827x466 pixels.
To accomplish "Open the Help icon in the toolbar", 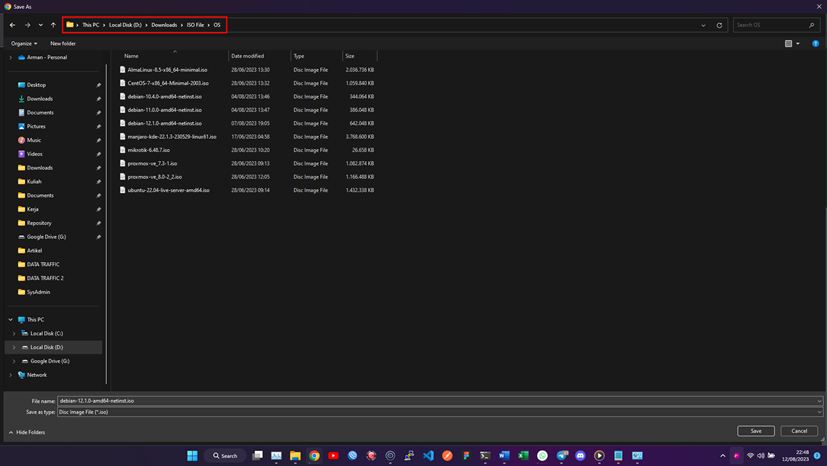I will pyautogui.click(x=816, y=44).
